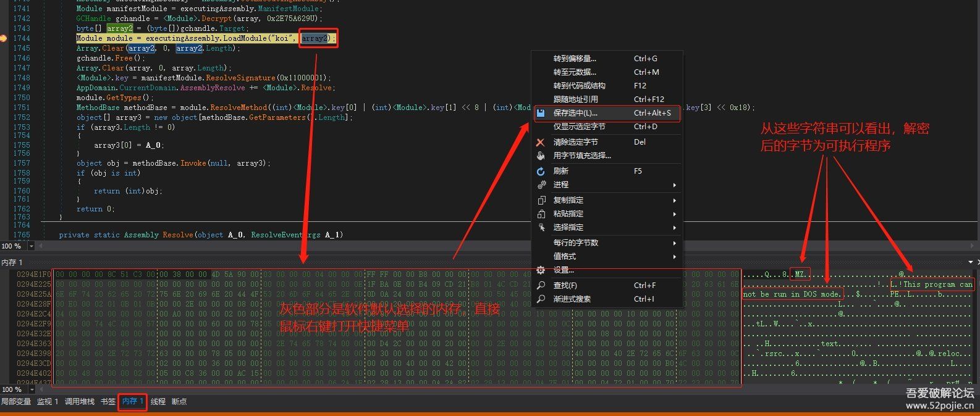Screen dimensions: 980x416
Task: Open memory panel zoom 100 % dropdown
Action: tap(32, 389)
